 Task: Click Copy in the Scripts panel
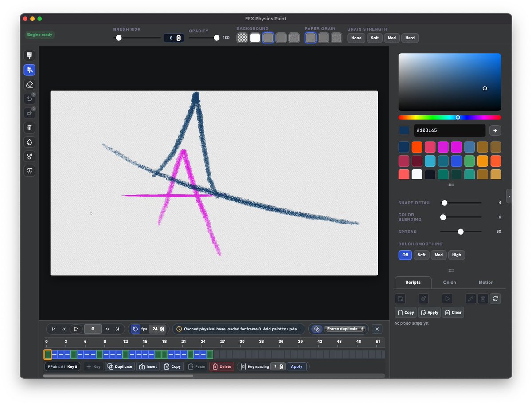[406, 312]
